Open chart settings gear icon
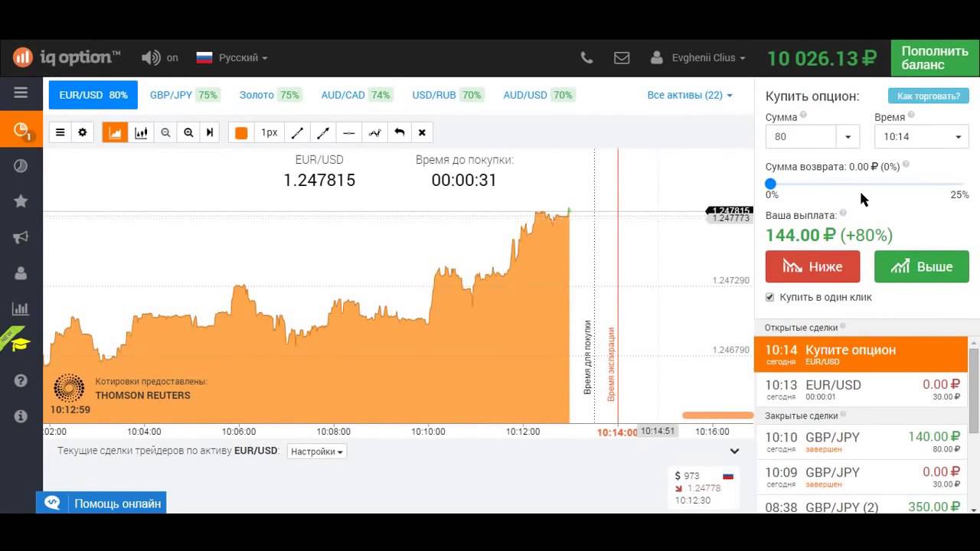The height and width of the screenshot is (551, 980). coord(83,132)
